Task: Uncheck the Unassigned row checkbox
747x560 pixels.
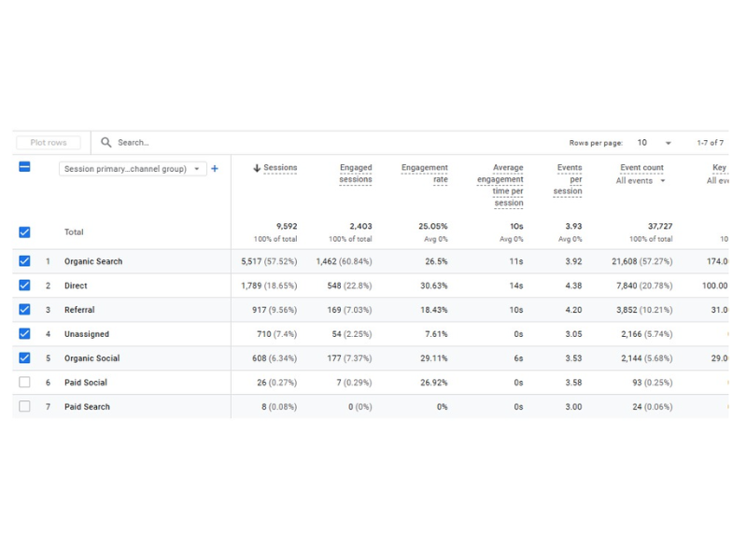Action: 24,334
